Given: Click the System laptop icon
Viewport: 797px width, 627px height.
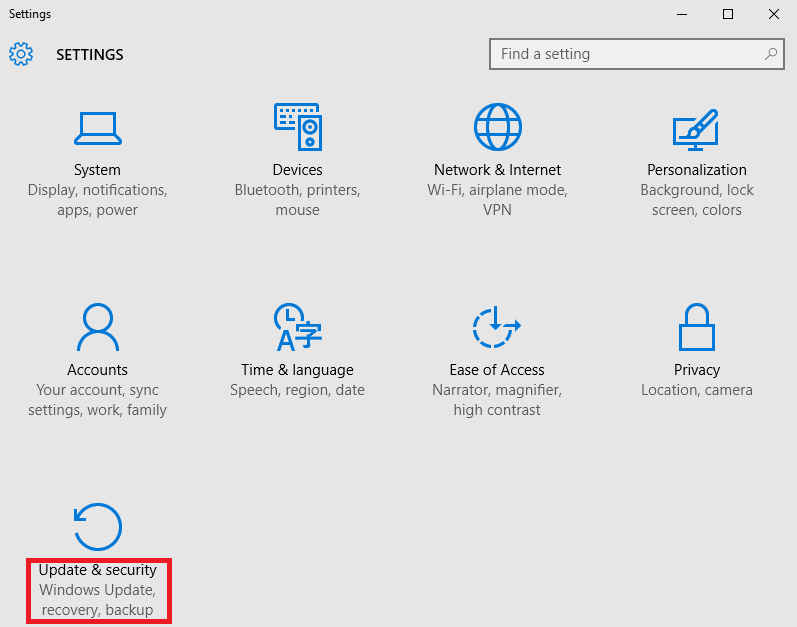Looking at the screenshot, I should tap(97, 127).
